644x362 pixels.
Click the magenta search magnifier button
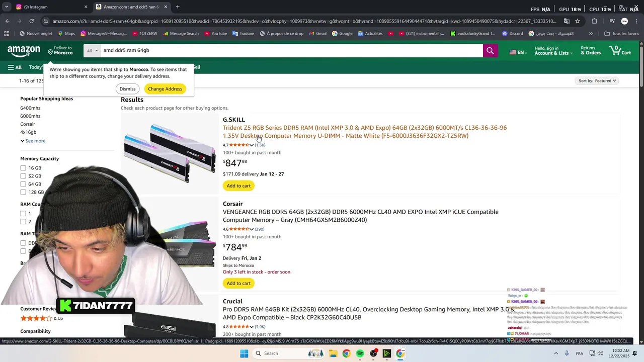pos(490,51)
